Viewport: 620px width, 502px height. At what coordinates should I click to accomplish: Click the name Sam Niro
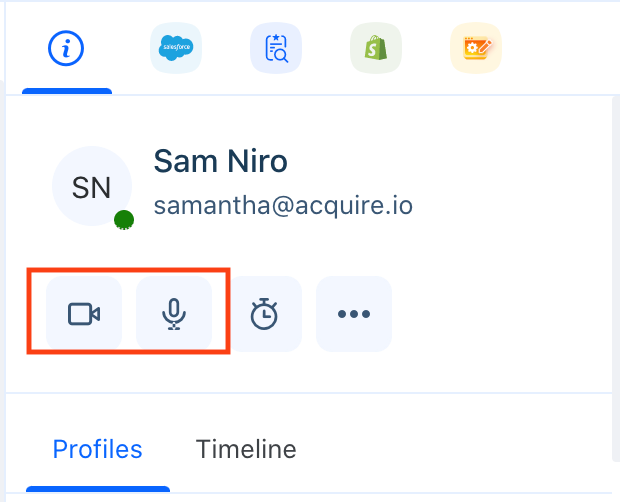click(x=220, y=161)
